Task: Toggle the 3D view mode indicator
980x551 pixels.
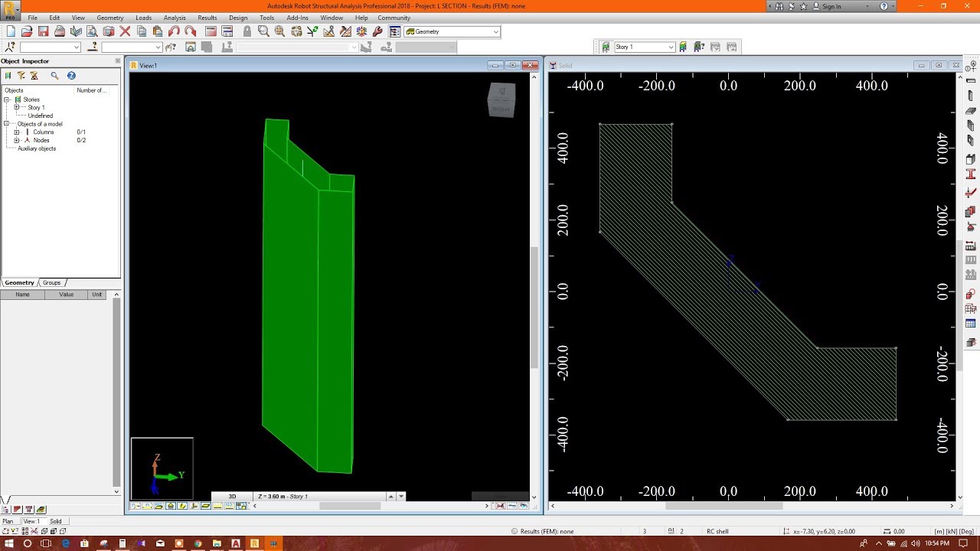Action: pos(232,496)
